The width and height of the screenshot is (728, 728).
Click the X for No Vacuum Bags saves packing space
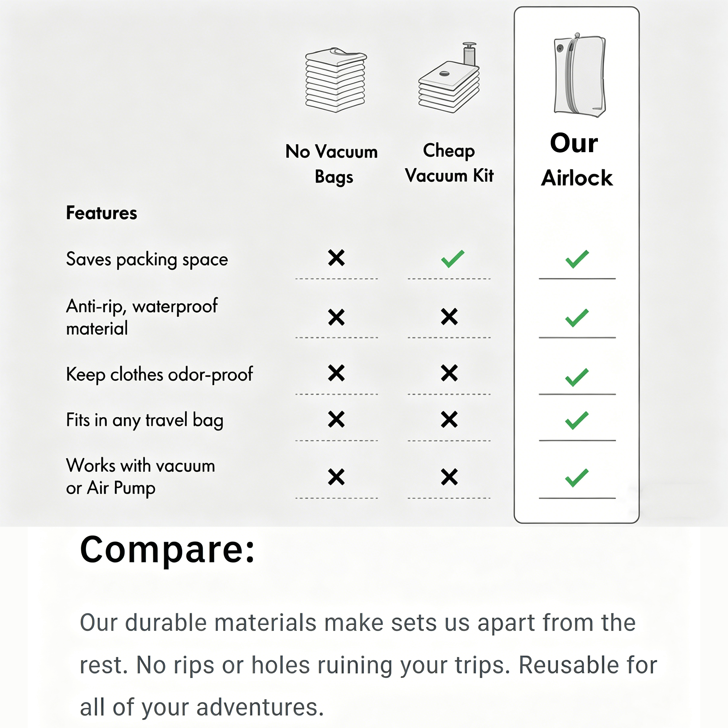point(336,258)
